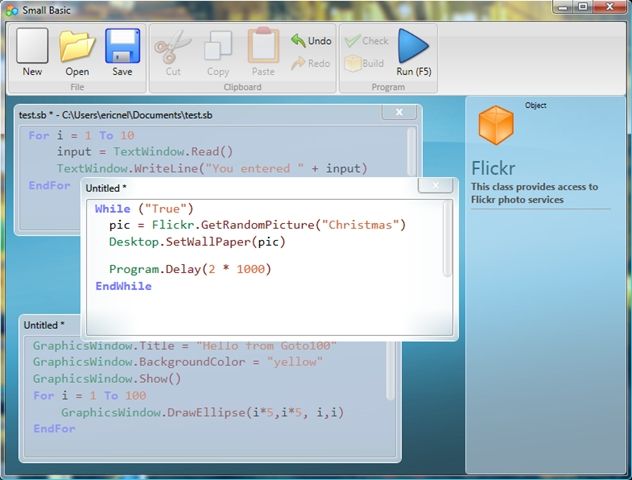
Task: Click the Copy icon in Clipboard group
Action: pyautogui.click(x=218, y=46)
